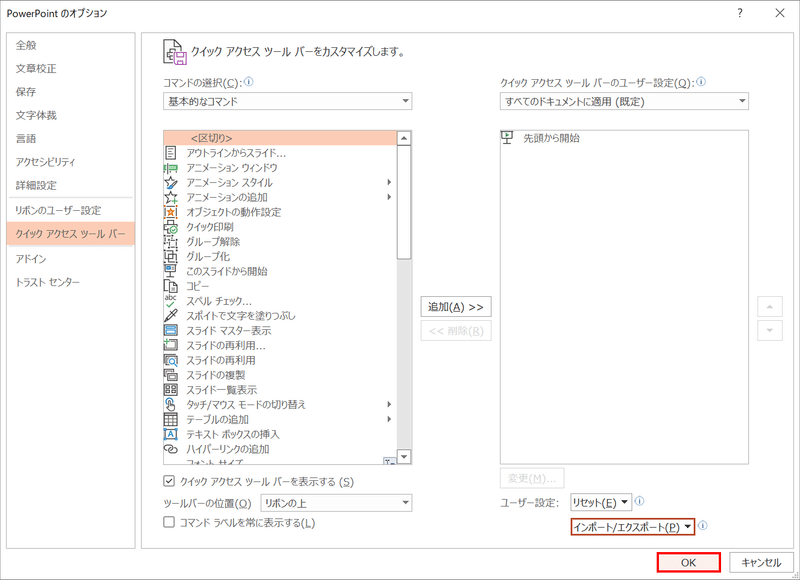800x580 pixels.
Task: Select the <区切り> separator entry
Action: [x=280, y=138]
